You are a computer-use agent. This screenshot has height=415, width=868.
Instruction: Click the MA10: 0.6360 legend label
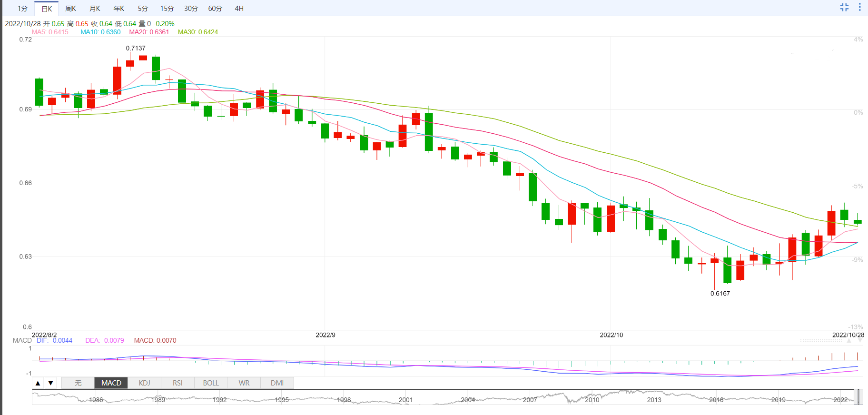[100, 32]
